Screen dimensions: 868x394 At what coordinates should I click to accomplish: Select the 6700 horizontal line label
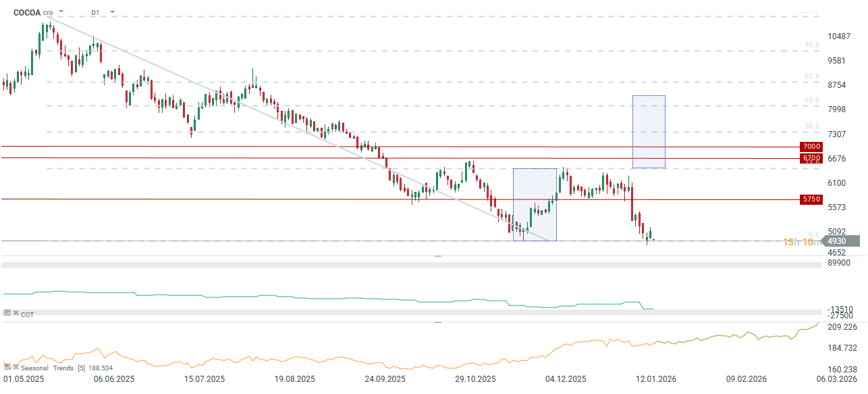click(811, 158)
